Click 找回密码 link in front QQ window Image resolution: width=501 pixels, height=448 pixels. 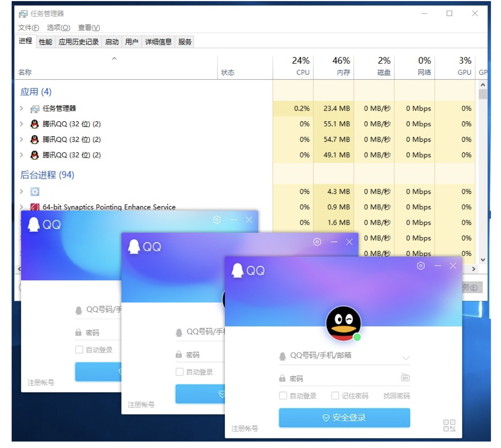point(397,395)
